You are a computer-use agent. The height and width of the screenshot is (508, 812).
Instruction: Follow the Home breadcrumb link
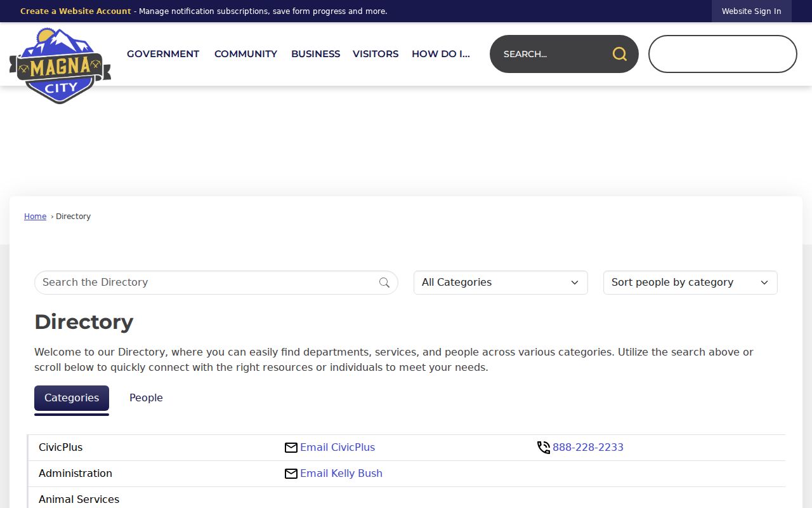pos(35,217)
